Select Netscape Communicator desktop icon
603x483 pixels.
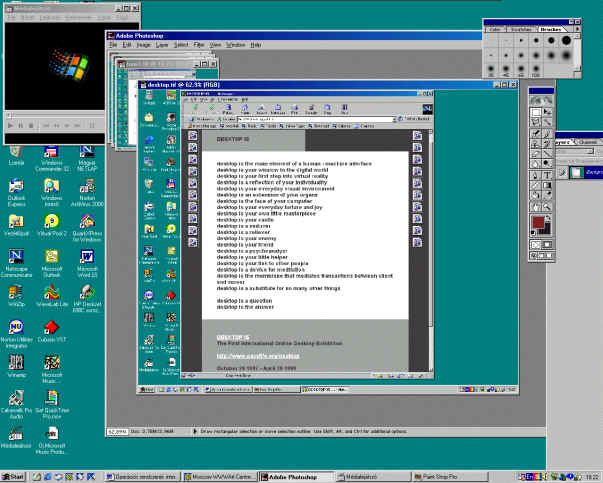pyautogui.click(x=16, y=264)
